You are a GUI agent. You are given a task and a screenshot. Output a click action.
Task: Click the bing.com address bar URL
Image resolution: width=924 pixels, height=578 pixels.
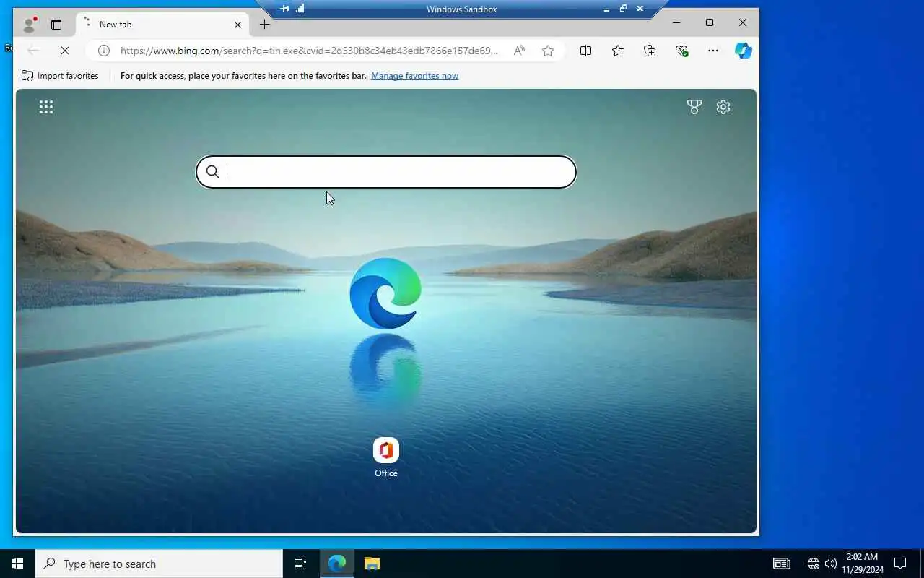tap(309, 51)
